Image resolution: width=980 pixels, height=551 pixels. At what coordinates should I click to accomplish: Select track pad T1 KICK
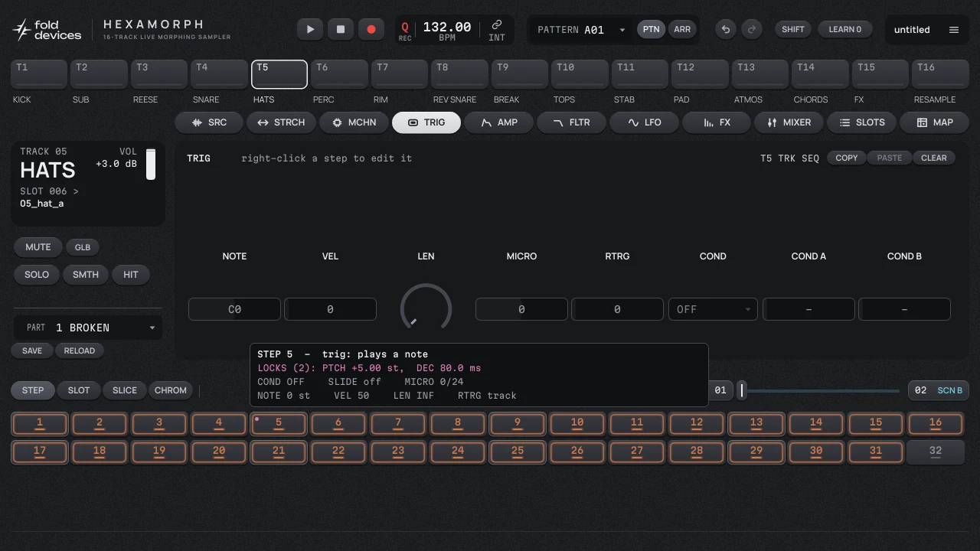tap(39, 74)
